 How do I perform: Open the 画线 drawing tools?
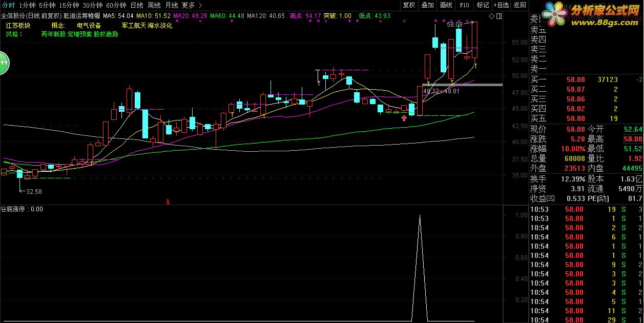(446, 5)
